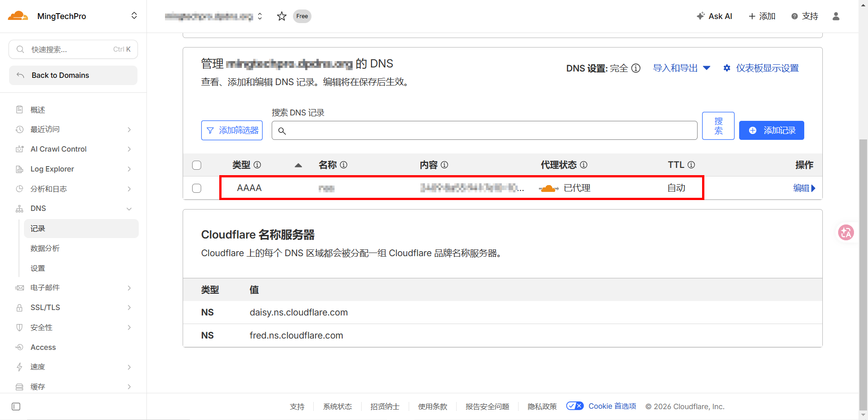Image resolution: width=868 pixels, height=420 pixels.
Task: Show info for the TTL column
Action: tap(691, 165)
